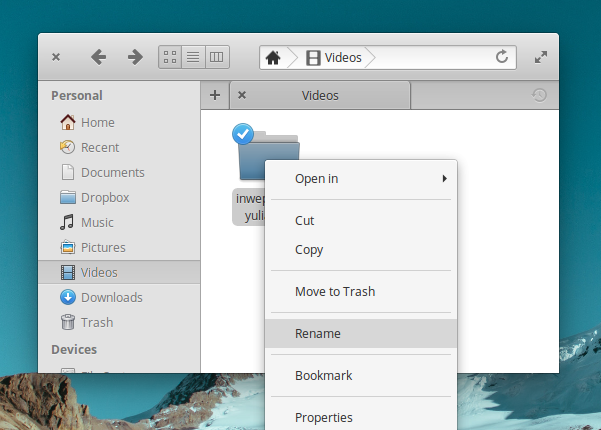Screen dimensions: 601x430
Task: Toggle the selected folder's checkmark
Action: (241, 132)
